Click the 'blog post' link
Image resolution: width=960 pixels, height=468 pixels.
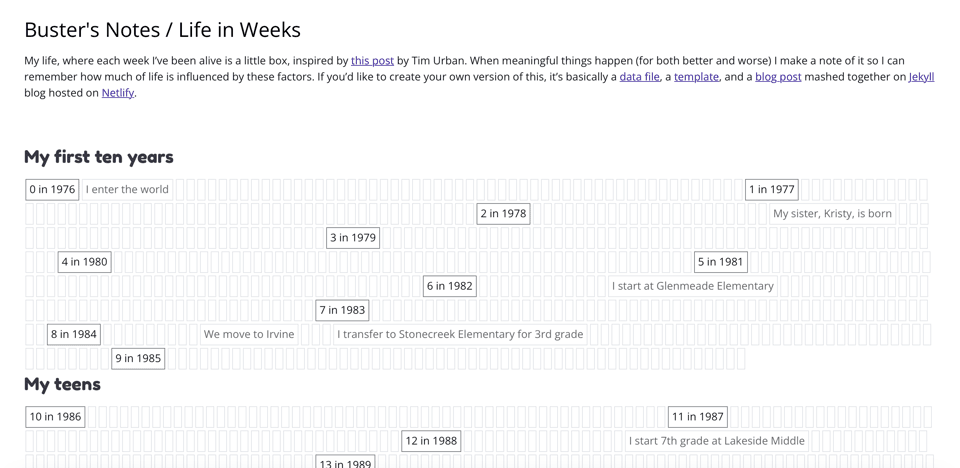point(778,77)
